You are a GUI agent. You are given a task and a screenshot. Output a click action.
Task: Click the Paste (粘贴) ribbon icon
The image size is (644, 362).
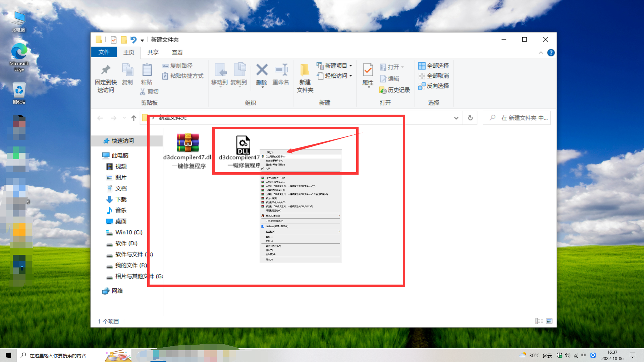(x=147, y=70)
